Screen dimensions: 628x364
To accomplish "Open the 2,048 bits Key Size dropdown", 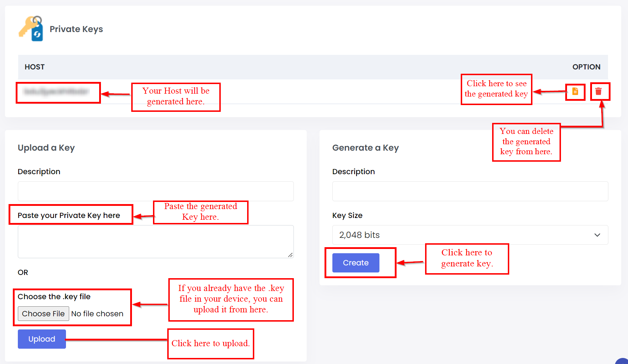I will click(x=470, y=235).
